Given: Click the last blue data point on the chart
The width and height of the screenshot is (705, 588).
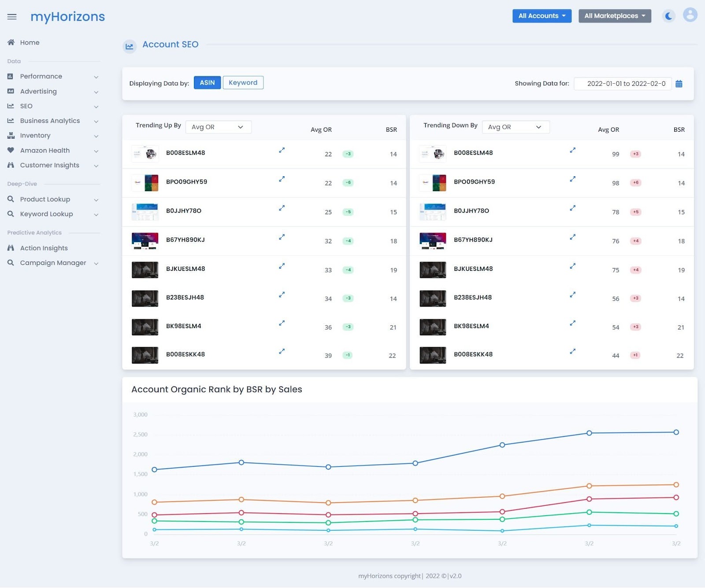Looking at the screenshot, I should coord(676,433).
